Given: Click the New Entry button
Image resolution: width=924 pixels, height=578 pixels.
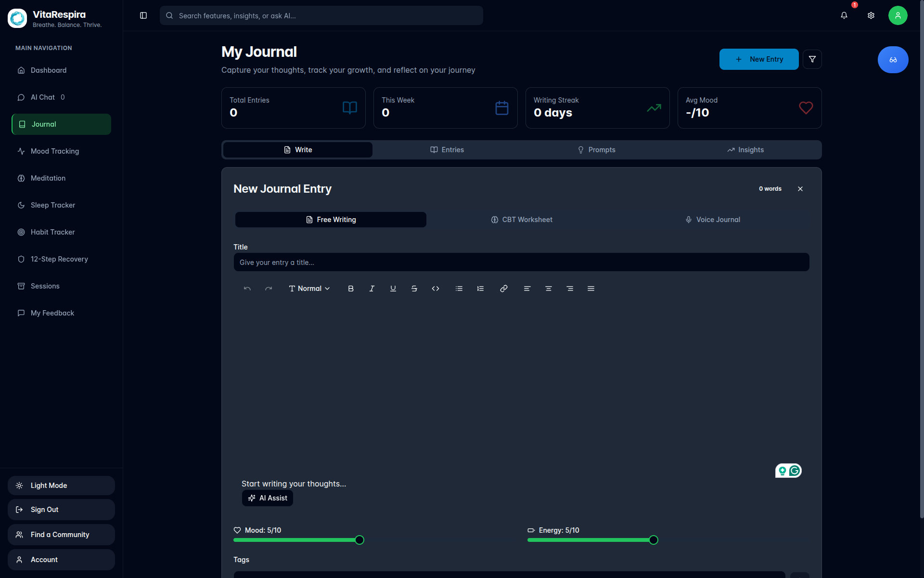Looking at the screenshot, I should (x=758, y=59).
